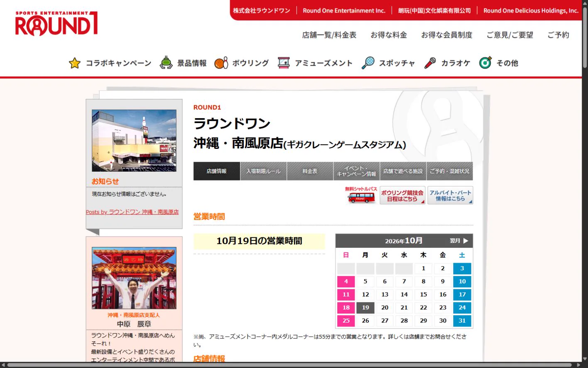Select October 11 on the calendar

[346, 294]
